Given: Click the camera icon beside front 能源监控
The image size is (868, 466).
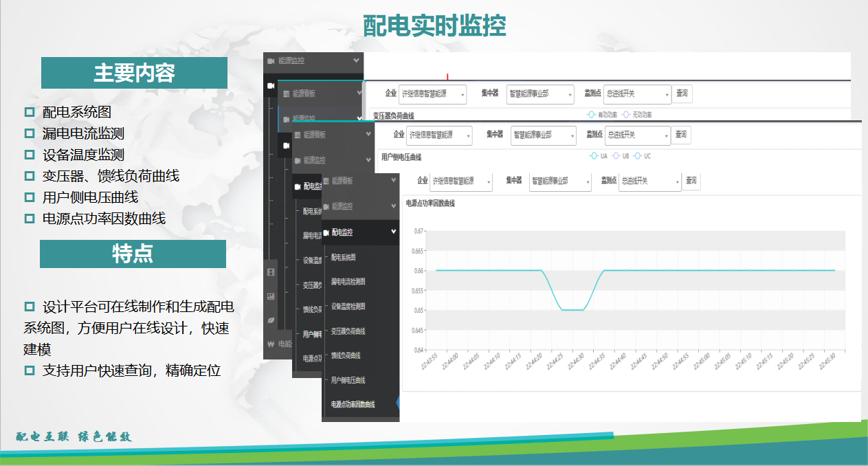Looking at the screenshot, I should 326,206.
